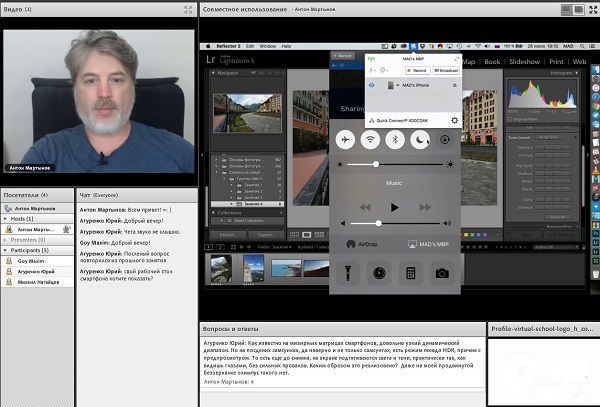Open the timer clock icon

click(378, 271)
